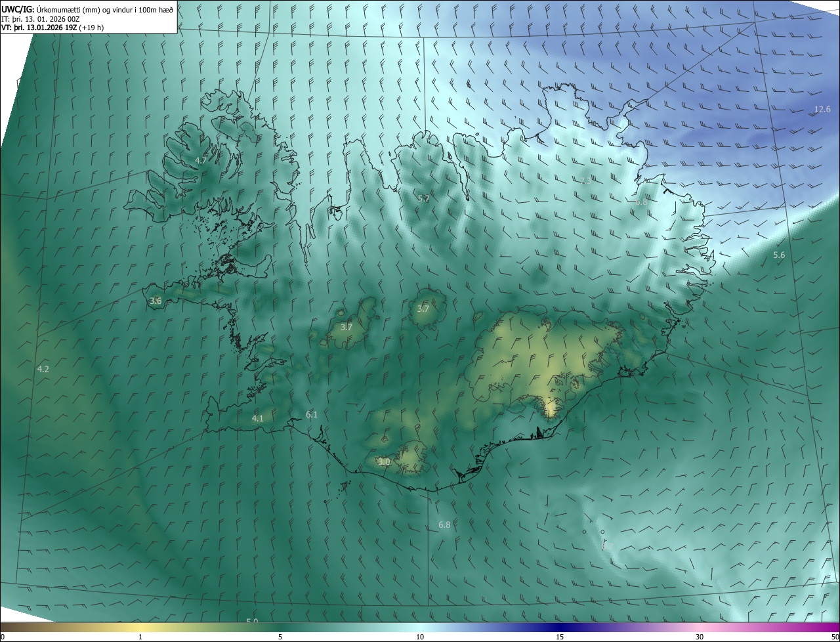Click the 3.7 value on Langjökull glacier
Image resolution: width=840 pixels, height=642 pixels.
346,327
